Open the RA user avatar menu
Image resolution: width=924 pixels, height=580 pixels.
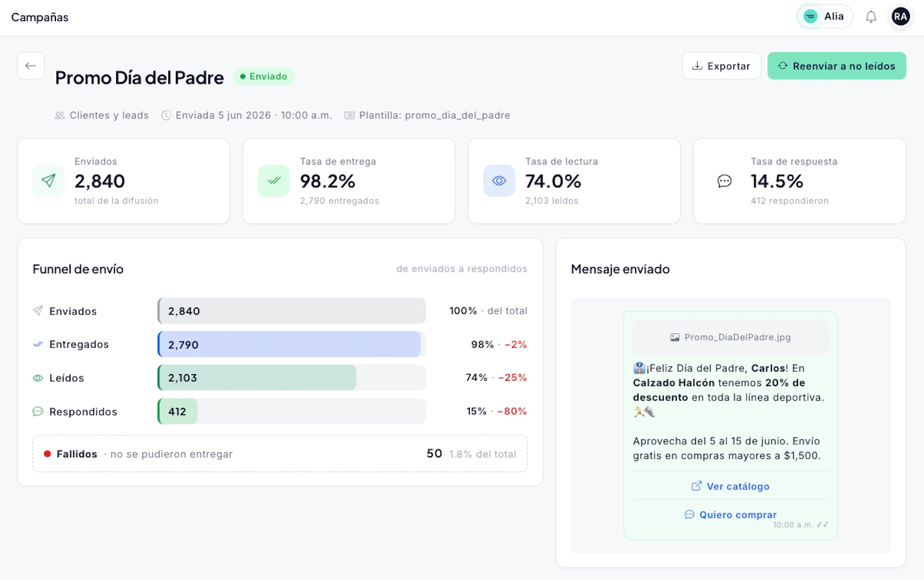coord(900,17)
